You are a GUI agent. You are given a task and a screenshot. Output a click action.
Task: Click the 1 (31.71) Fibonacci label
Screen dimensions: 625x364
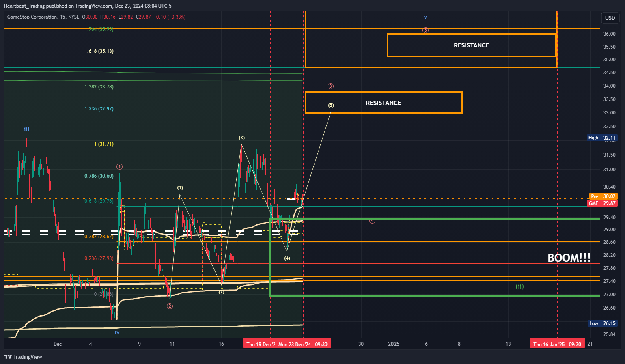[104, 144]
